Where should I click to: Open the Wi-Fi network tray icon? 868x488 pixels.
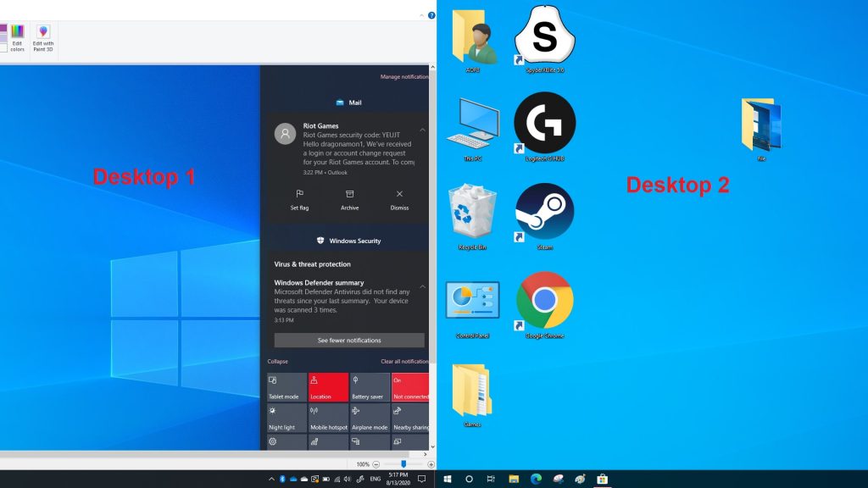[337, 480]
